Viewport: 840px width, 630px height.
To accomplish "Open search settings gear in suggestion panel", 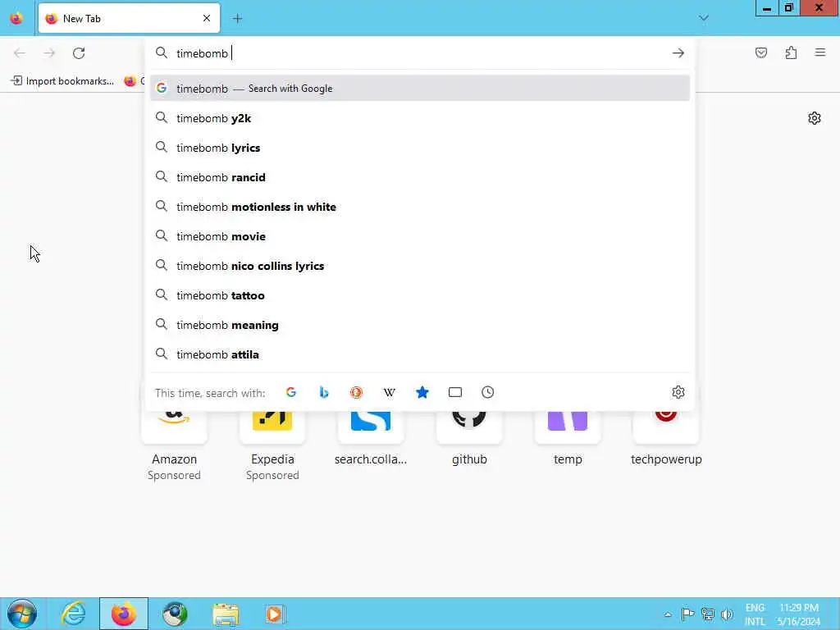I will 678,392.
